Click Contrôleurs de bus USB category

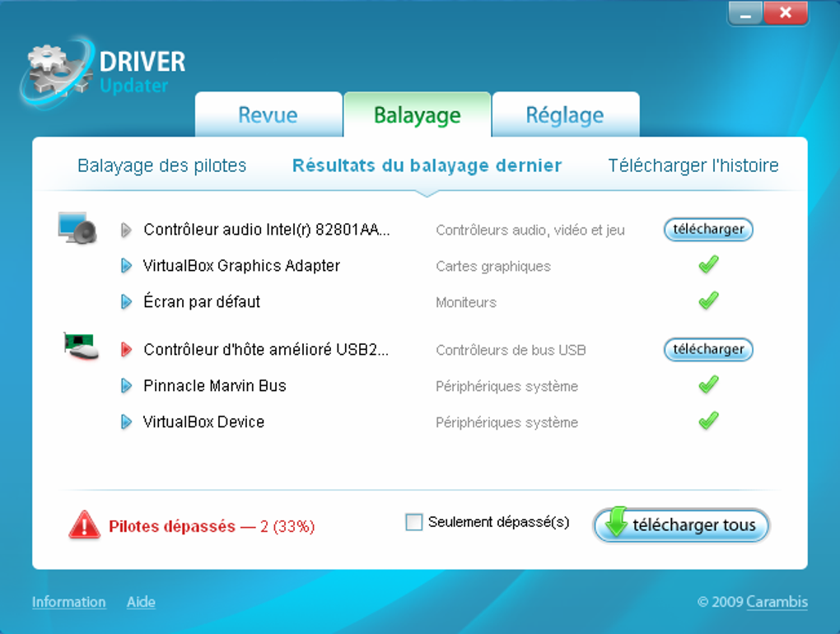[x=511, y=350]
